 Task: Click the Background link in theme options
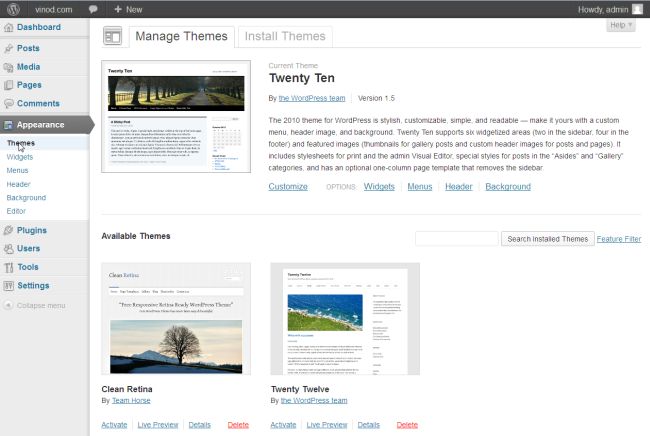coord(508,187)
